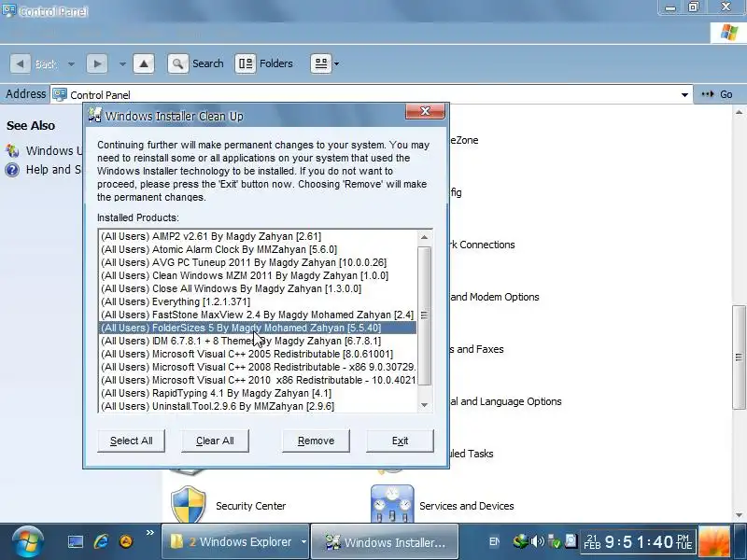Click the Remove button
The image size is (747, 560).
coord(316,441)
